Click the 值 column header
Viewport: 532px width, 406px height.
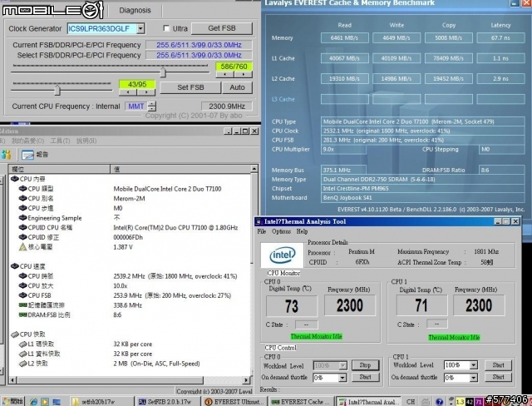[180, 169]
